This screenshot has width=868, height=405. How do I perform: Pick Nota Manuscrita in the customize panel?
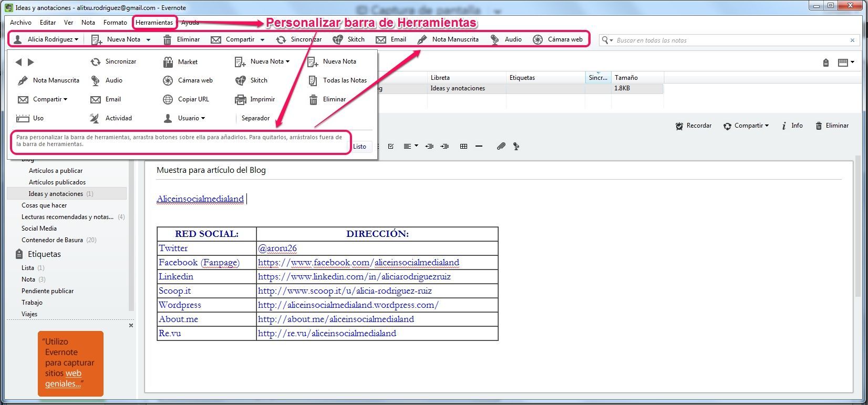48,81
